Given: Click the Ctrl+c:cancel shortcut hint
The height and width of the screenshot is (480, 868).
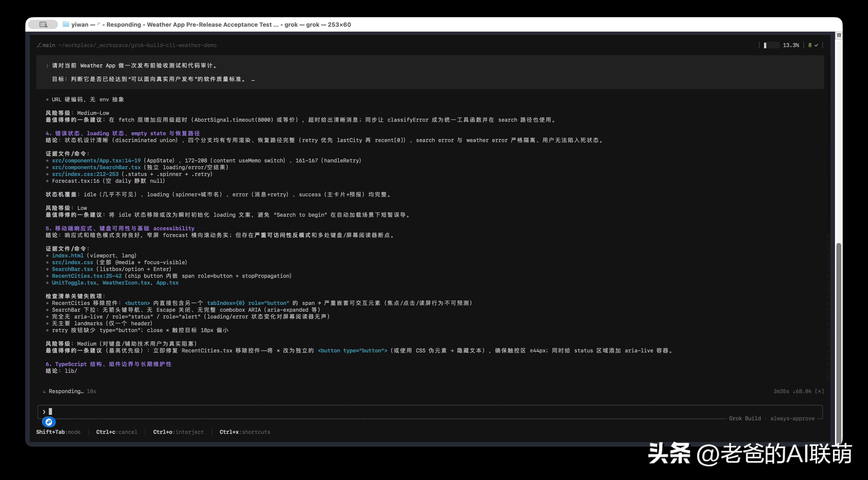Looking at the screenshot, I should (117, 432).
